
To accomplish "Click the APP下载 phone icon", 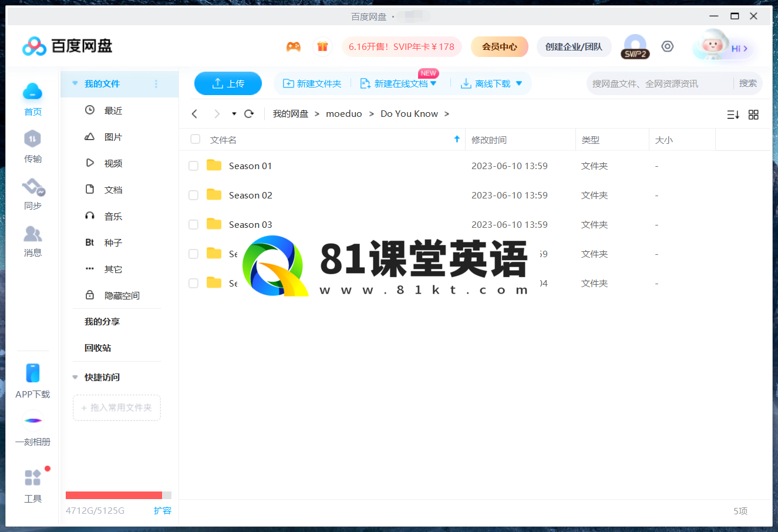I will 33,373.
